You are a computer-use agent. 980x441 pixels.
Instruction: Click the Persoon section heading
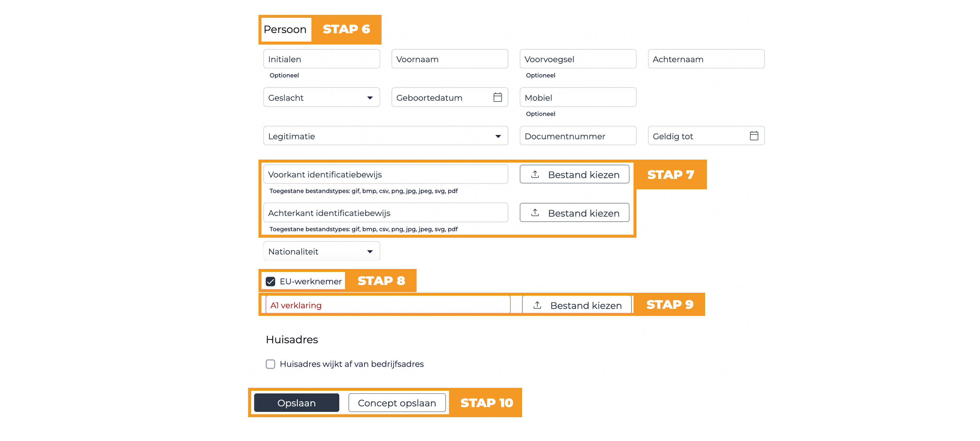[285, 29]
